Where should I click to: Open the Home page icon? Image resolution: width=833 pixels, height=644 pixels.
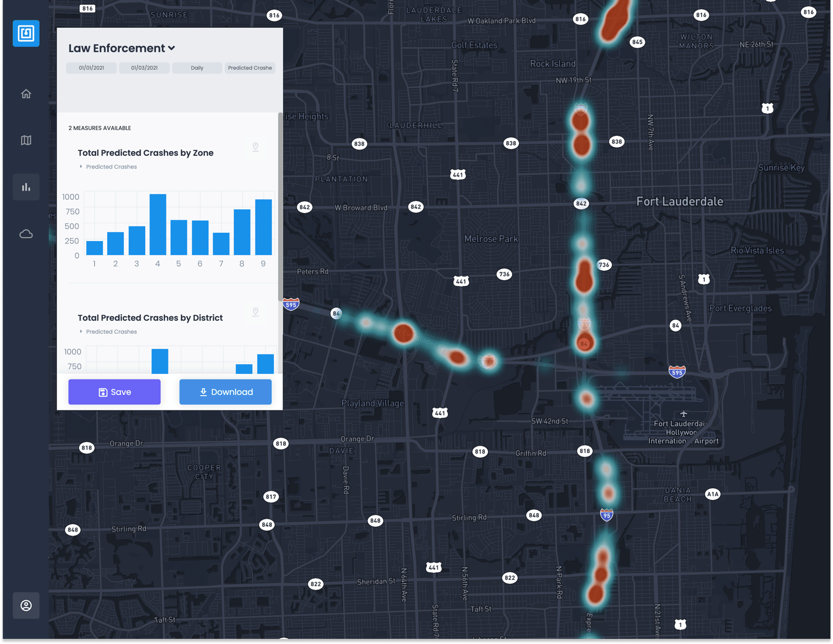(26, 94)
